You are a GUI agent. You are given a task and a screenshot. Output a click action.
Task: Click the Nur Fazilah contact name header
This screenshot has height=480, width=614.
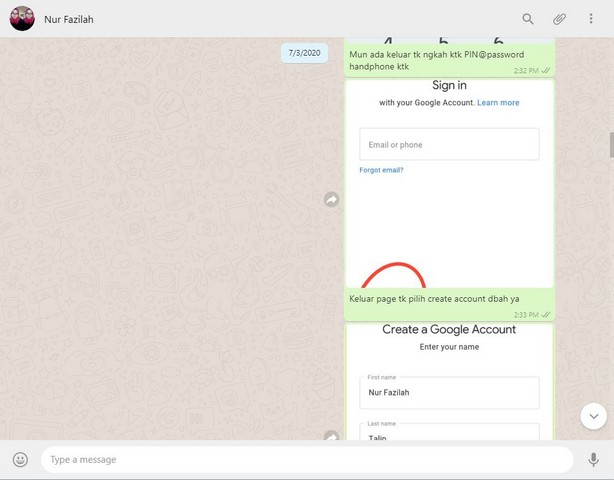pyautogui.click(x=69, y=19)
